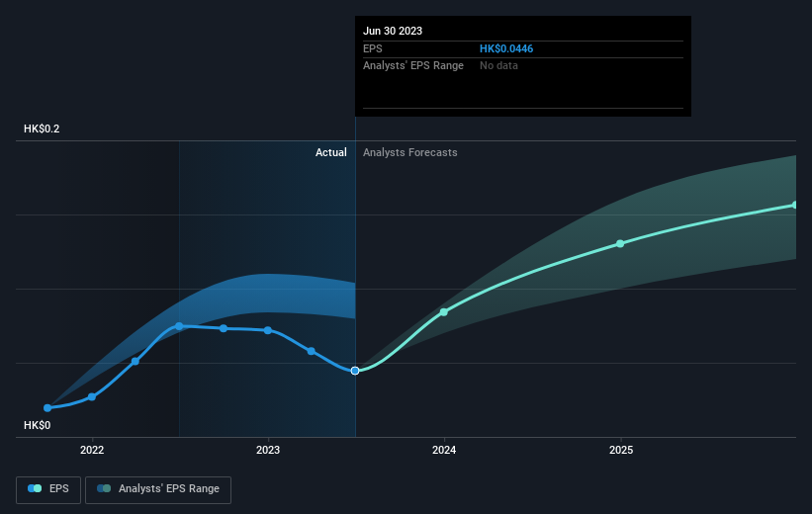Select the first EPS data point in late 2021
This screenshot has width=812, height=514.
click(47, 408)
